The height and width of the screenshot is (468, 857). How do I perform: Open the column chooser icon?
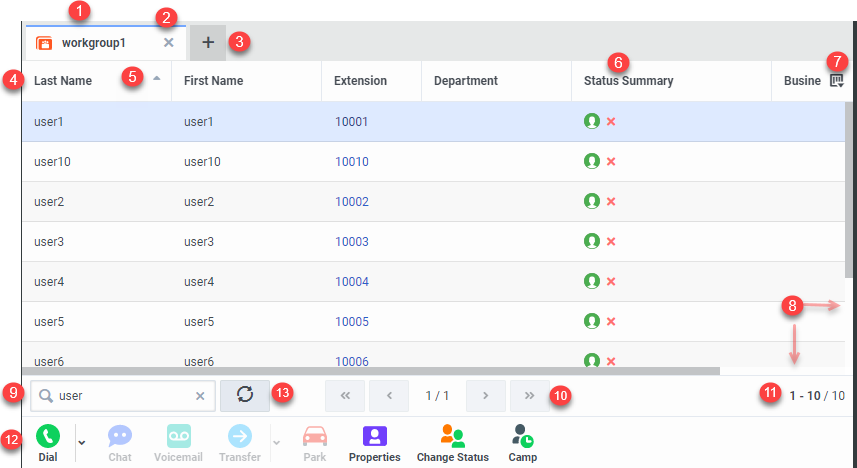pos(836,81)
